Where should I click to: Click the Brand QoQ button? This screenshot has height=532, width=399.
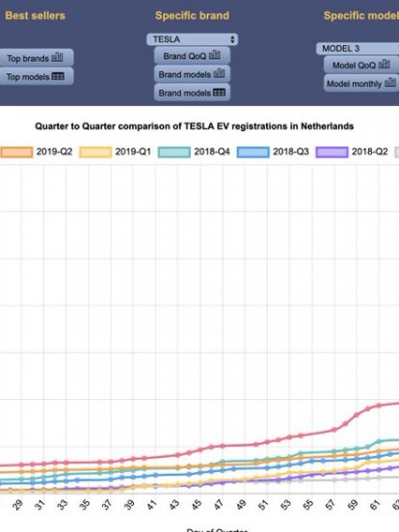192,56
